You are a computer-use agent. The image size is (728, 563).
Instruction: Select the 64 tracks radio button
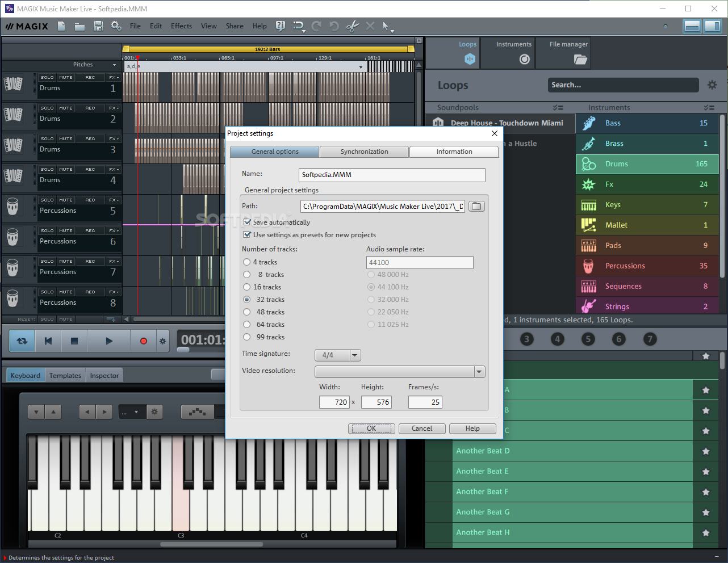tap(246, 325)
